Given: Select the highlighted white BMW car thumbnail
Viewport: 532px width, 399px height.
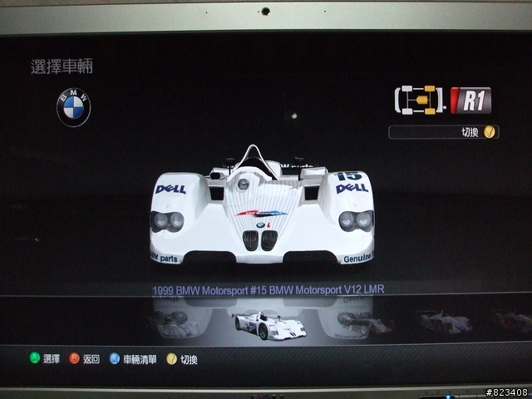Looking at the screenshot, I should pyautogui.click(x=269, y=326).
